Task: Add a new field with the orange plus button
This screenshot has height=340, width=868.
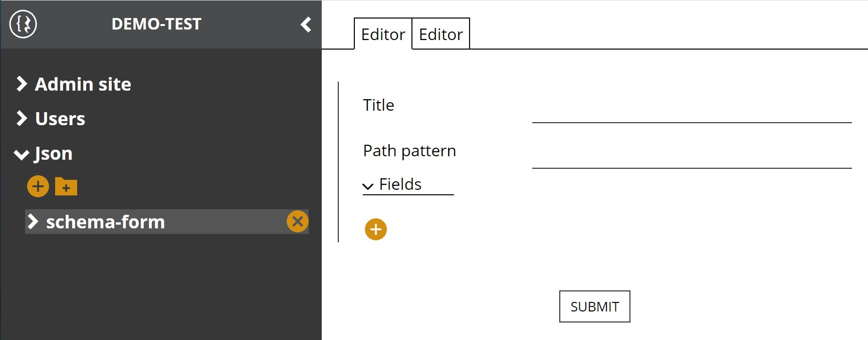Action: pyautogui.click(x=376, y=229)
